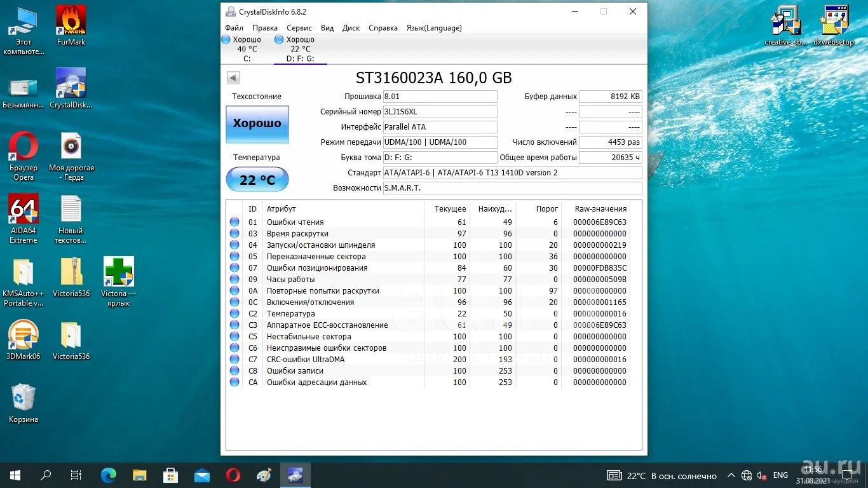
Task: Open the Язык(Language) menu
Action: coord(434,28)
